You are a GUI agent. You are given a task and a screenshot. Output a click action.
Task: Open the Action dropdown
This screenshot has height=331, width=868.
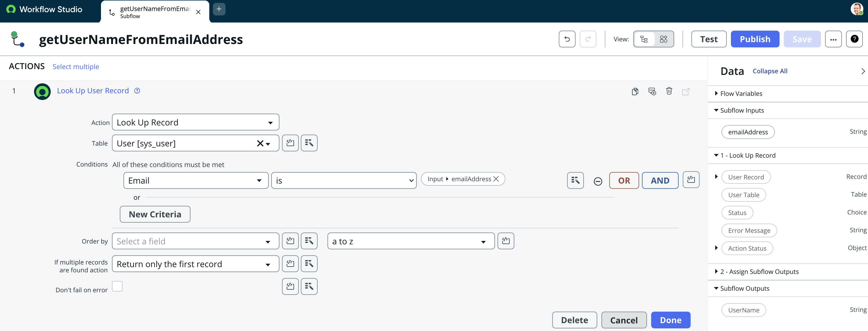point(195,123)
